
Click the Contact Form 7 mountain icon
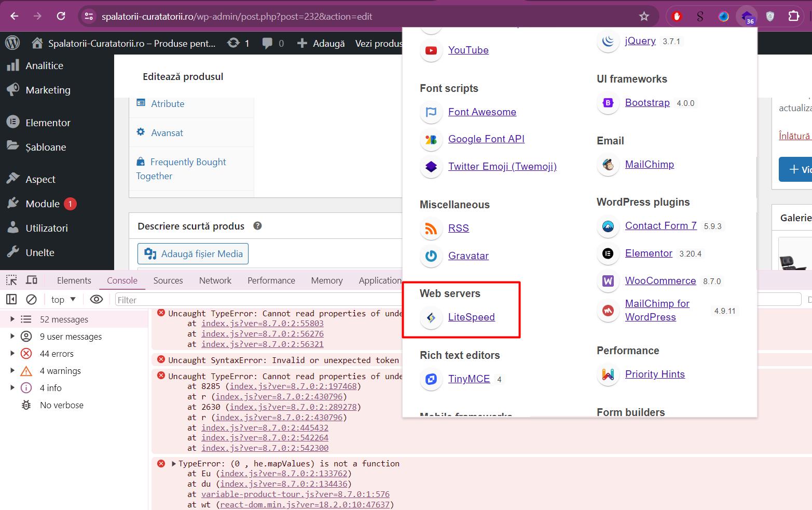point(608,226)
